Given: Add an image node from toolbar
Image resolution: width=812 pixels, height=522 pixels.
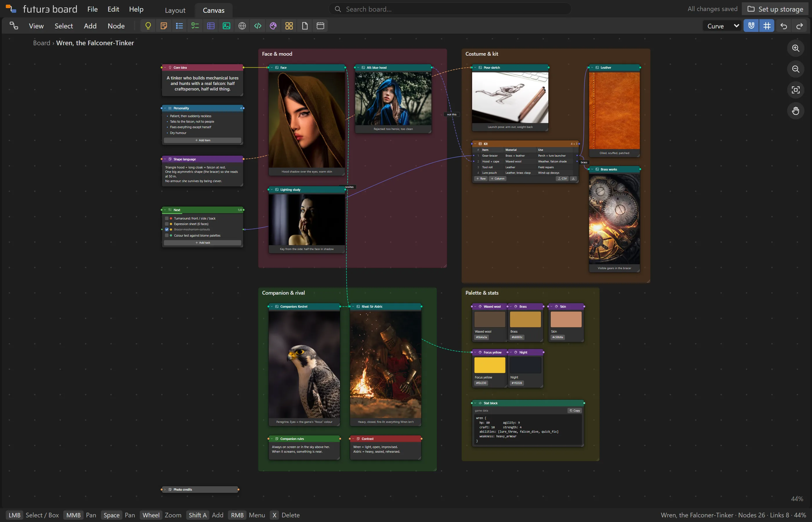Looking at the screenshot, I should [226, 26].
